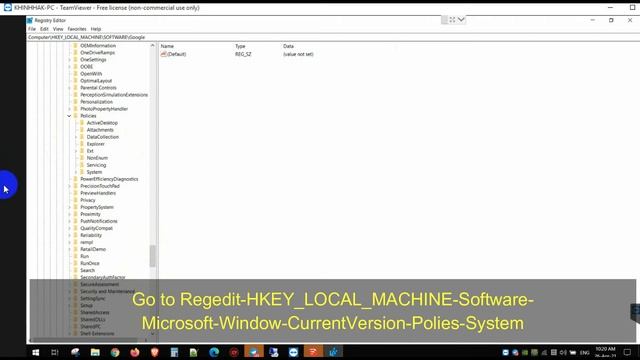Open the Windows Start menu
The height and width of the screenshot is (360, 640).
pyautogui.click(x=36, y=352)
